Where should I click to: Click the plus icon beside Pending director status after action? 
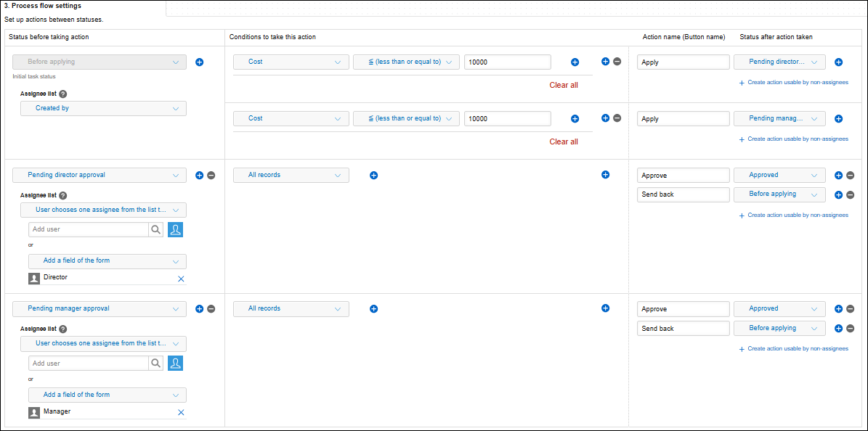click(838, 62)
